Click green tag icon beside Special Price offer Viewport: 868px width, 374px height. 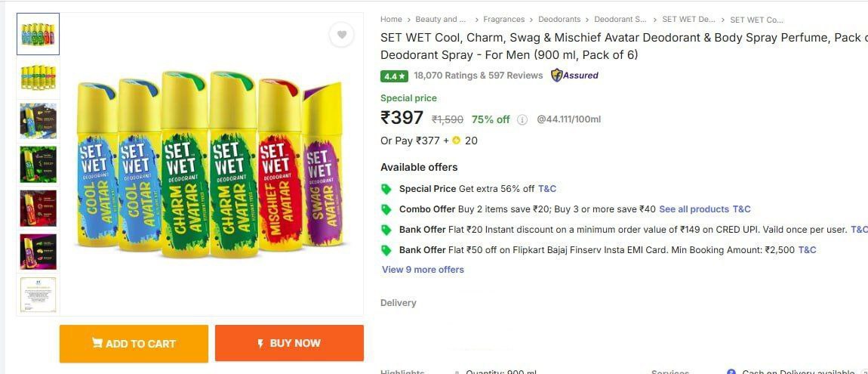pyautogui.click(x=386, y=189)
